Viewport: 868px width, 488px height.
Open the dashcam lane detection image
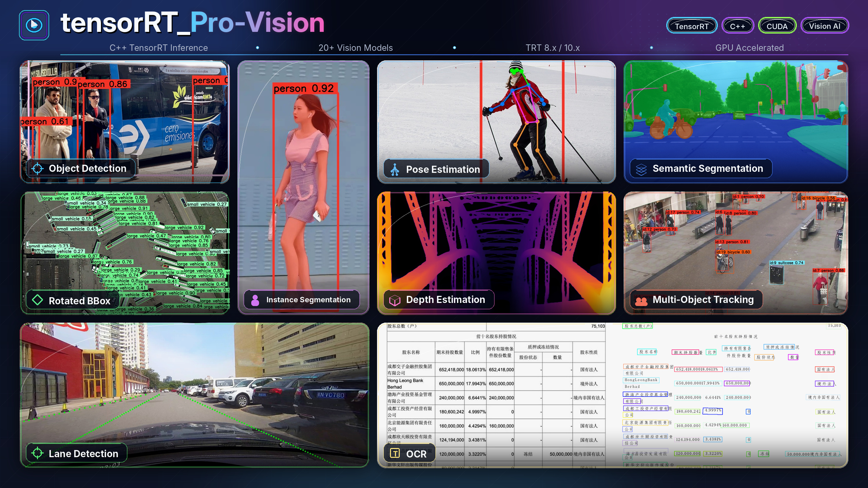[195, 395]
